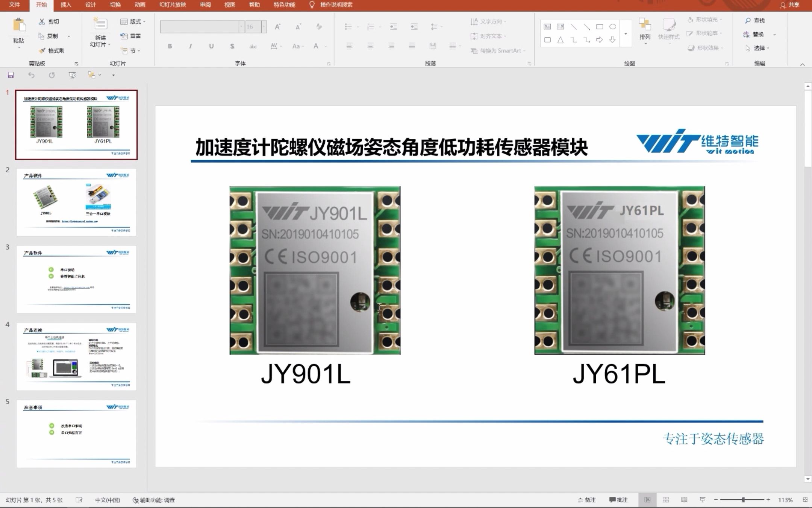The width and height of the screenshot is (812, 508).
Task: Open the 文件 (File) menu
Action: click(14, 5)
